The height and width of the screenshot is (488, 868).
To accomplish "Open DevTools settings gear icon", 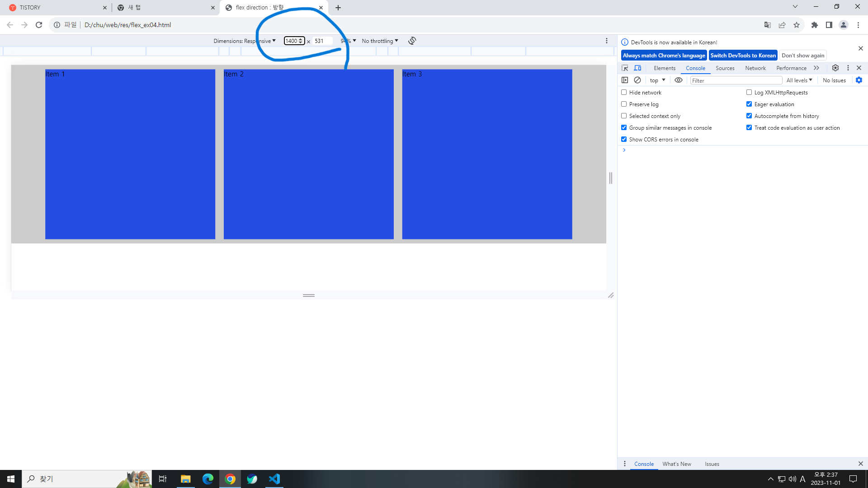I will [835, 68].
